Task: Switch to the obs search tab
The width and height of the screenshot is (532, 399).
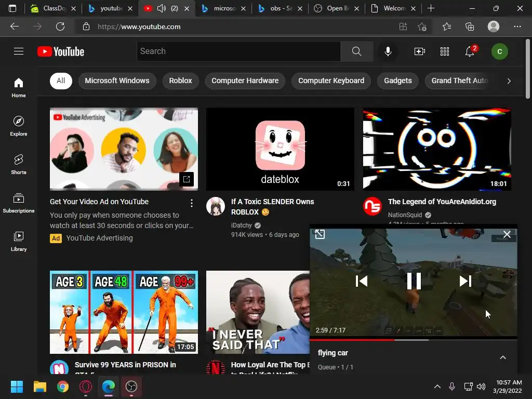Action: [x=280, y=8]
